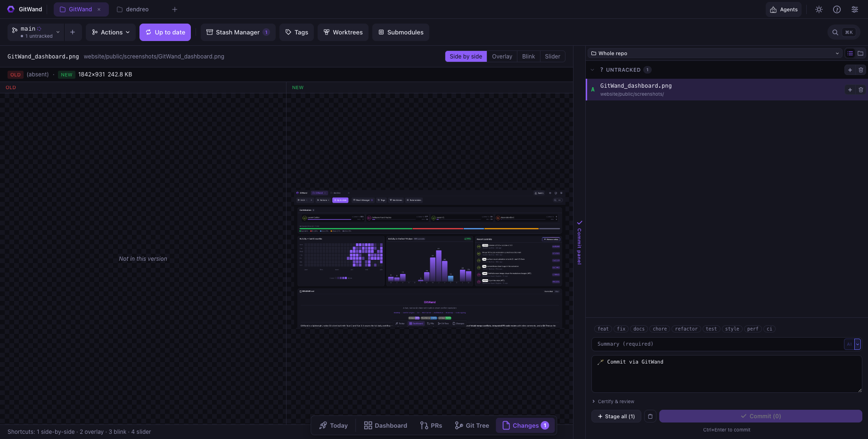Add a new branch with the plus icon
Screen dimensions: 868x439
(73, 32)
